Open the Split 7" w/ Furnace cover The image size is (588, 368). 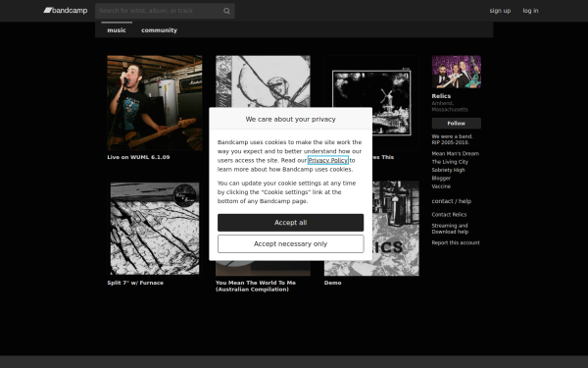point(155,229)
